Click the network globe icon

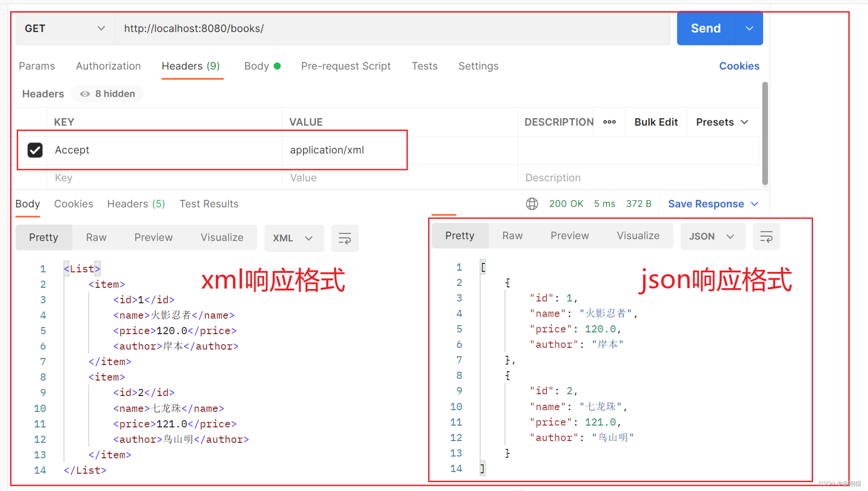point(532,204)
